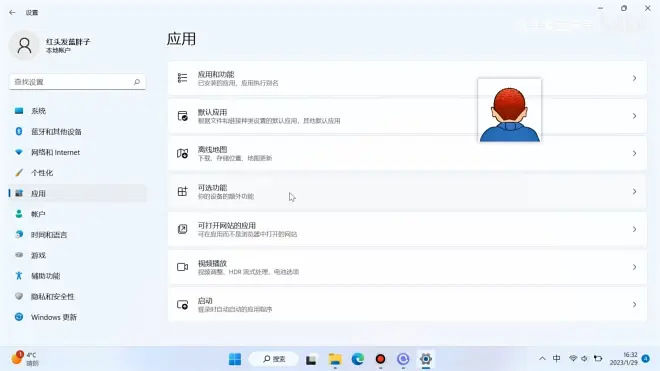Expand 启动 with its chevron
This screenshot has height=371, width=660.
click(x=634, y=304)
